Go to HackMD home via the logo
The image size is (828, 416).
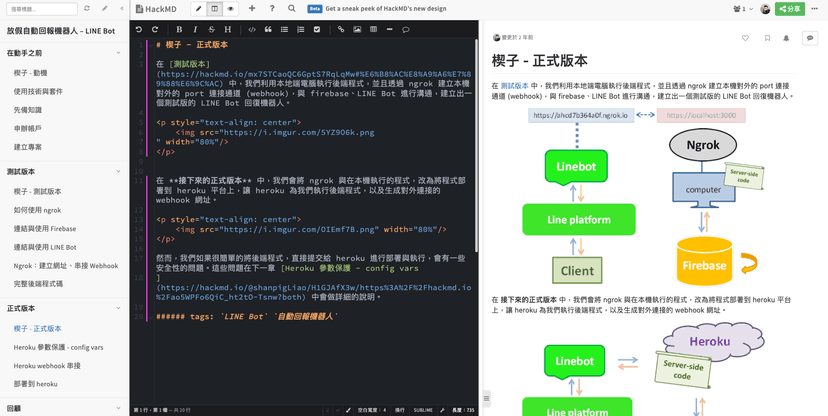(x=156, y=8)
